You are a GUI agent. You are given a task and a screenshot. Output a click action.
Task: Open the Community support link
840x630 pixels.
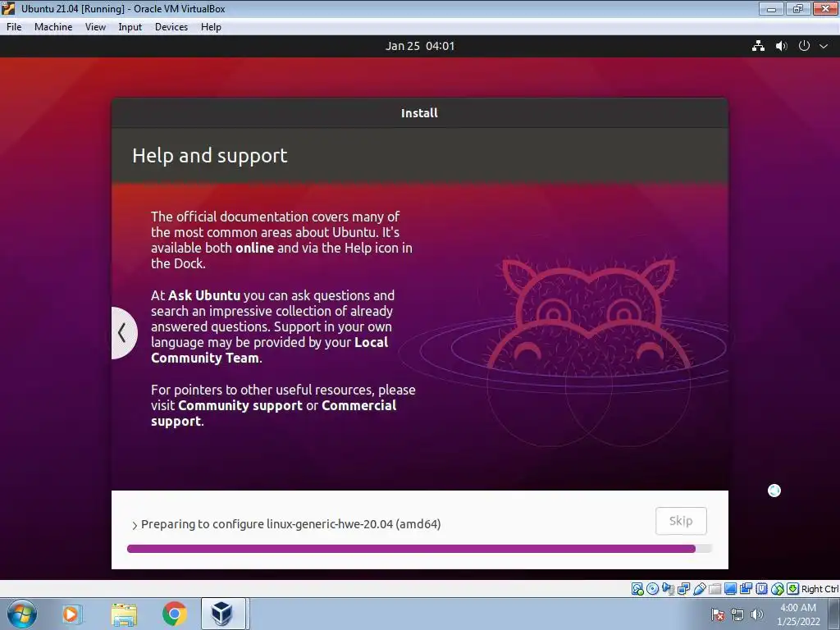coord(240,405)
